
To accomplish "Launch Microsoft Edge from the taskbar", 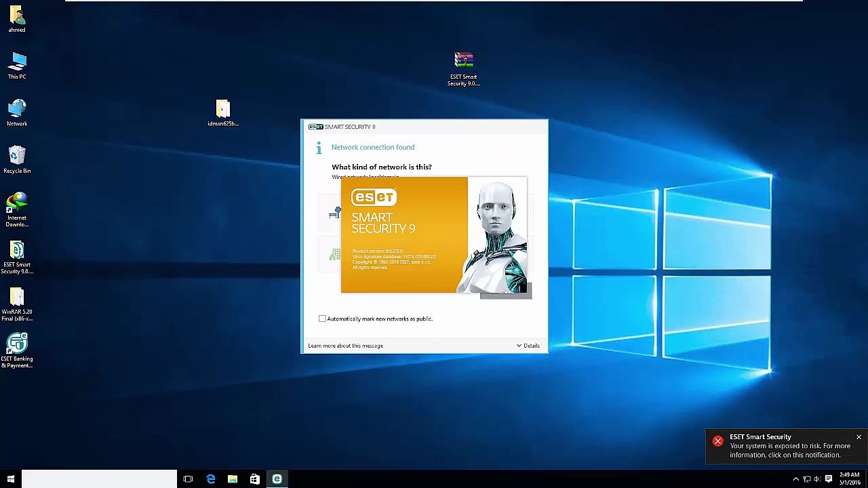I will coord(210,479).
